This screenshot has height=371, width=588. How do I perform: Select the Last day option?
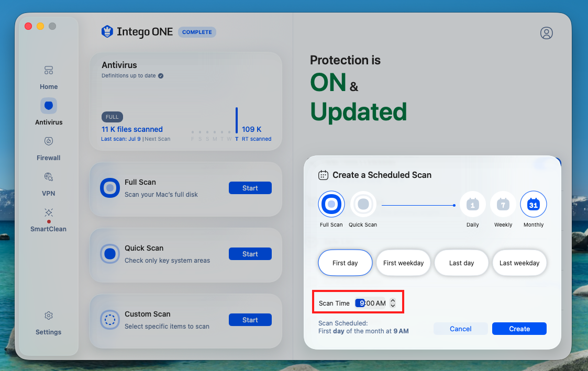tap(462, 263)
